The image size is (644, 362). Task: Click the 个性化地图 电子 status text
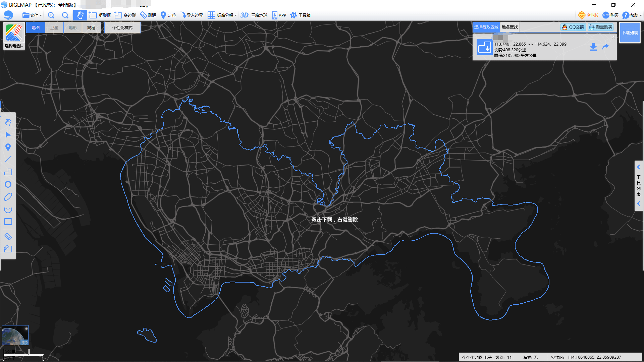tap(477, 357)
